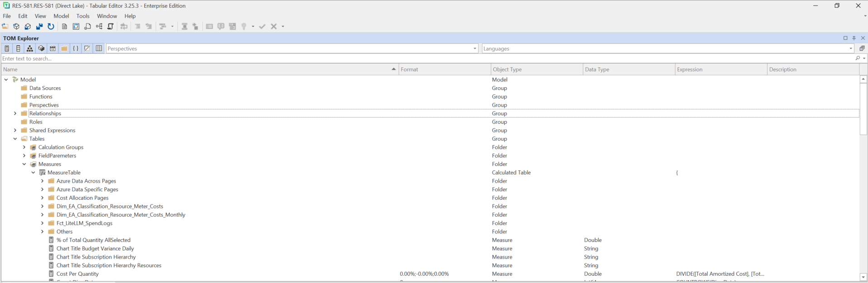Image resolution: width=868 pixels, height=283 pixels.
Task: Expand the Cost Allocation Pages folder
Action: pos(43,198)
